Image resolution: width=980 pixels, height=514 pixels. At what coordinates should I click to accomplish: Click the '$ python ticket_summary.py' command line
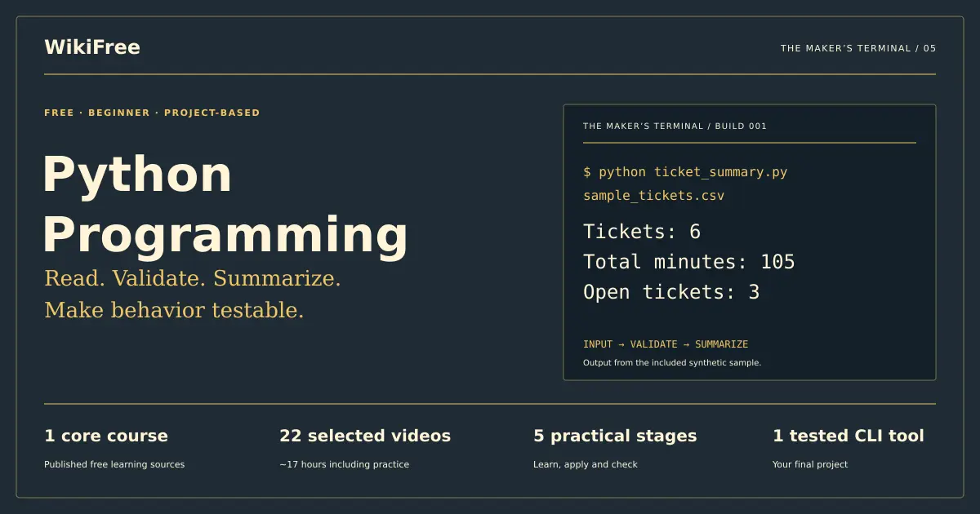tap(685, 172)
